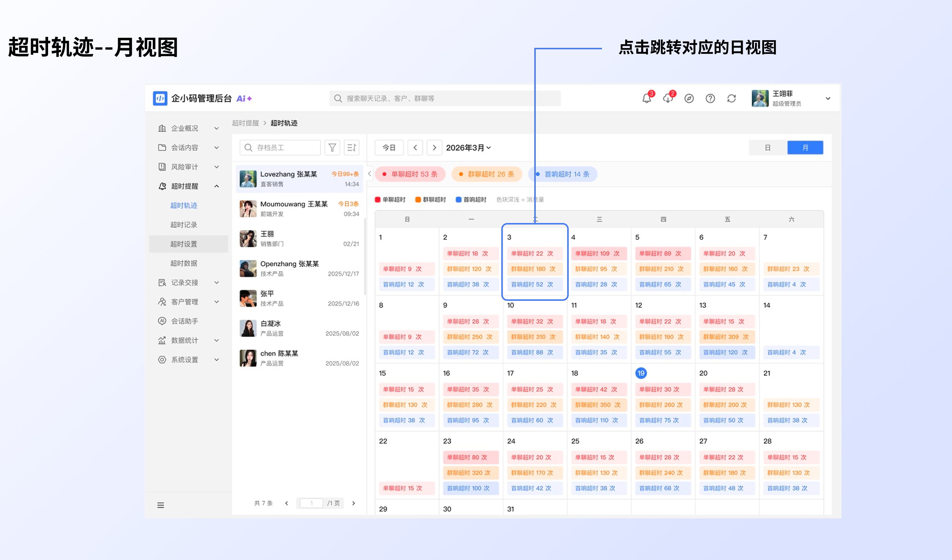The image size is (952, 560).
Task: Expand the 企业概况 menu
Action: point(188,128)
